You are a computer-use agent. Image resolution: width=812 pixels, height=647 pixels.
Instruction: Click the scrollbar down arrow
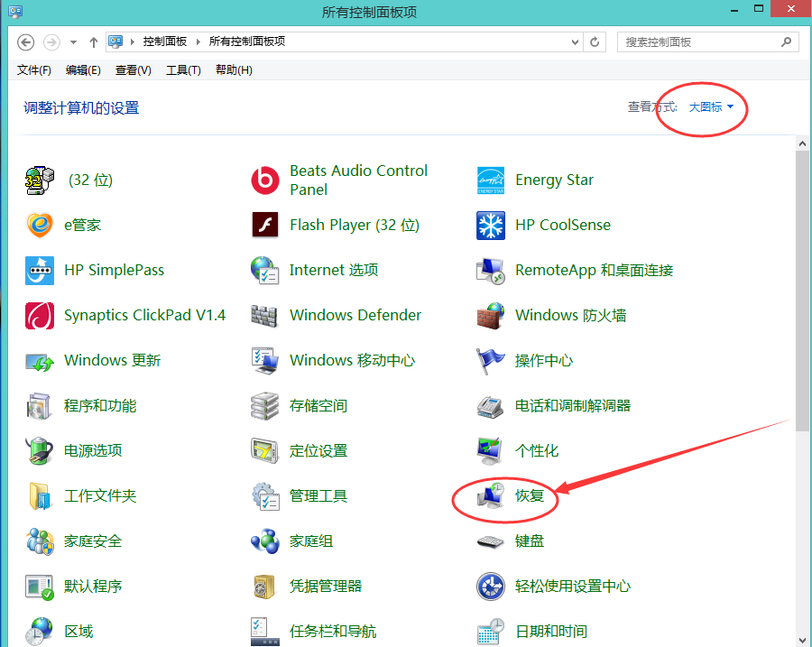(x=802, y=641)
